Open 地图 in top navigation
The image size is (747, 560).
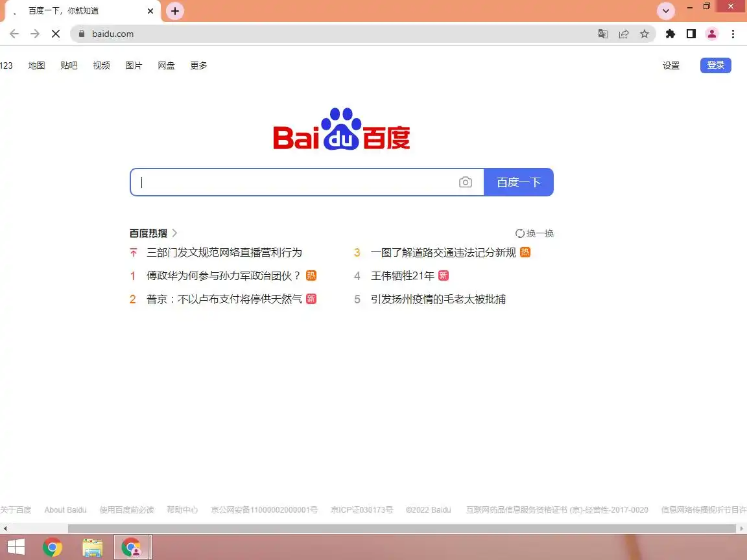point(37,65)
